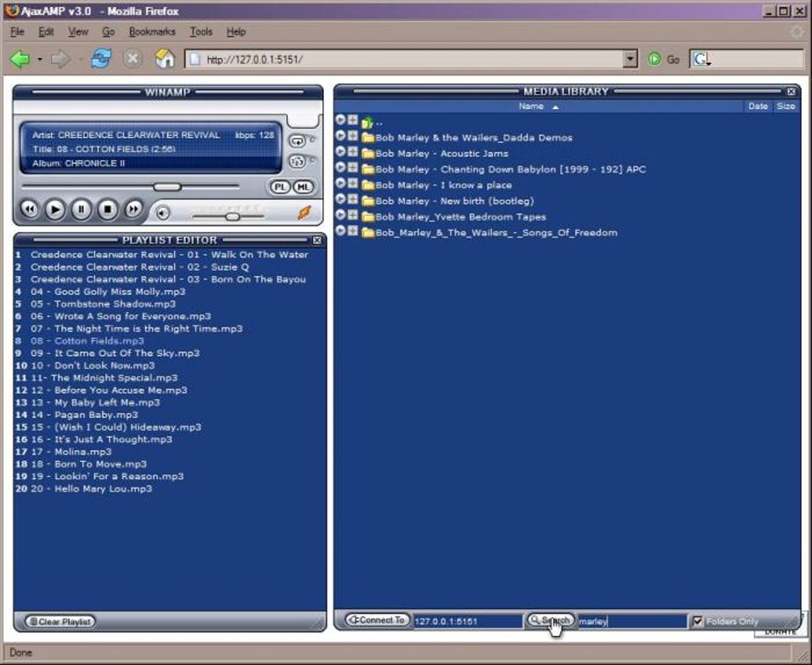
Task: Click the grey forward navigation arrow
Action: 60,59
